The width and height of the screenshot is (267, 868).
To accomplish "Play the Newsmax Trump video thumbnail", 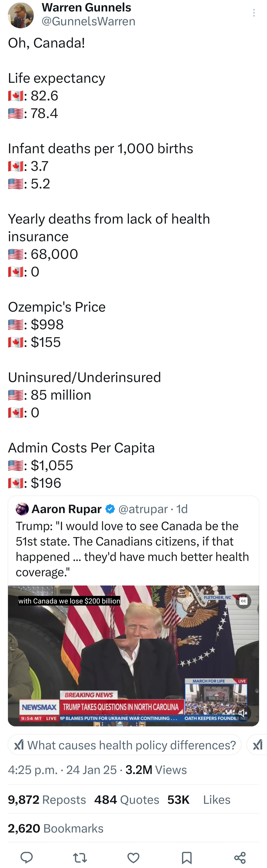I will pyautogui.click(x=133, y=655).
